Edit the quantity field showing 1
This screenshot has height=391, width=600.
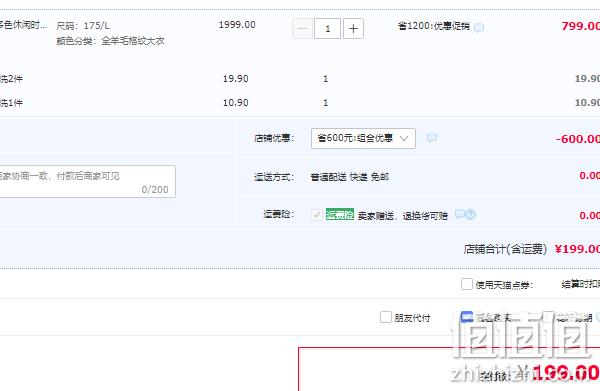[x=328, y=29]
